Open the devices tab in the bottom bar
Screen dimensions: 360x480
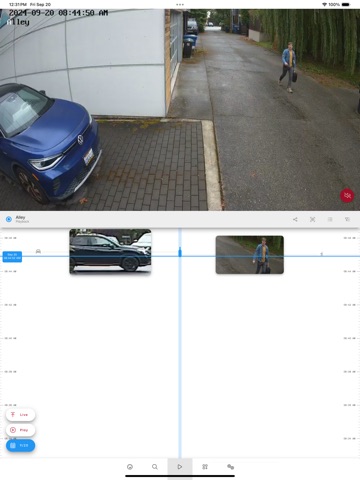tap(205, 467)
